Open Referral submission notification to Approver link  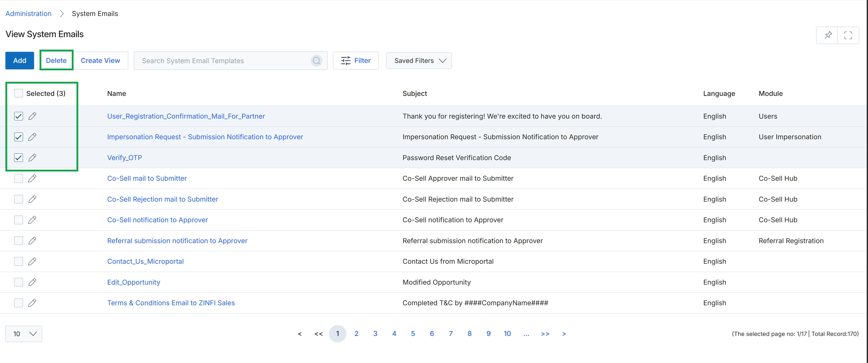[x=177, y=241]
